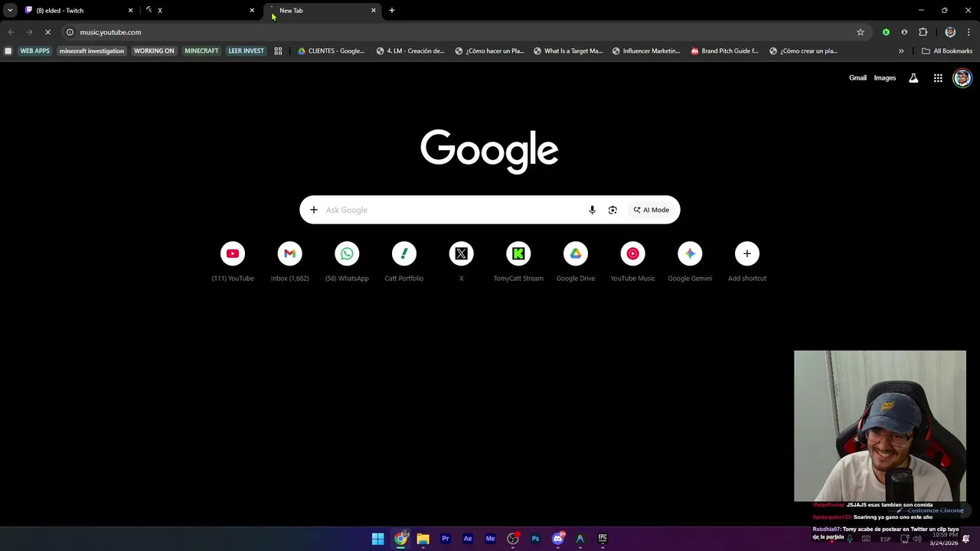View site information icon in address bar

click(70, 32)
